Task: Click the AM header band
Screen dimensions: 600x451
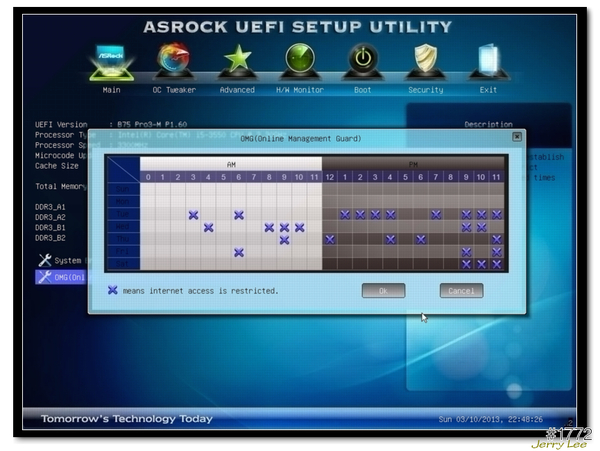Action: tap(231, 164)
